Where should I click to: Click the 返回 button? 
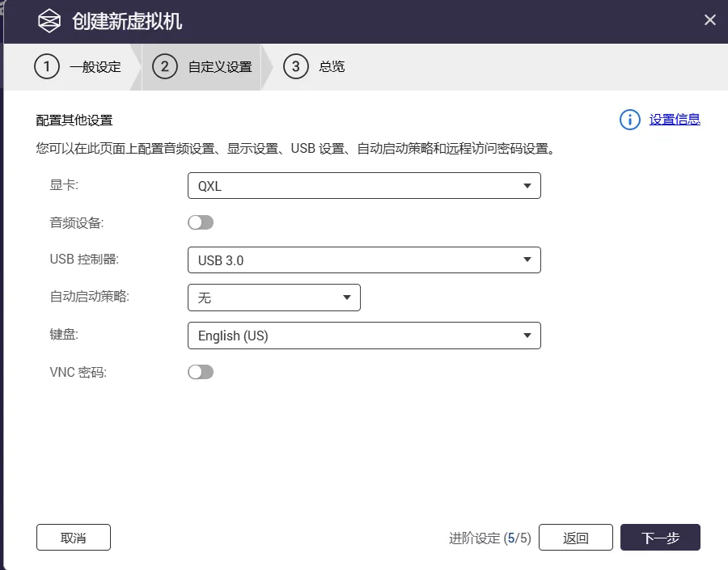point(576,538)
